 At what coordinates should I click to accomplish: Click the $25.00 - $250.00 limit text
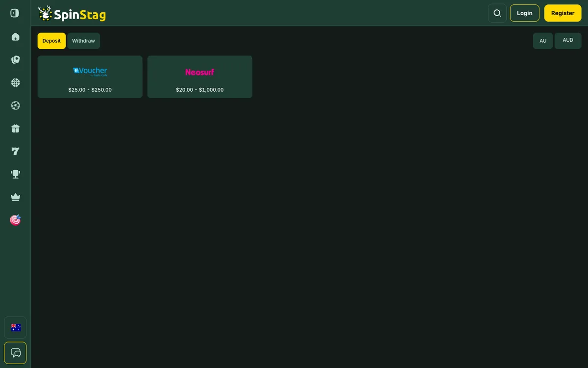[90, 90]
